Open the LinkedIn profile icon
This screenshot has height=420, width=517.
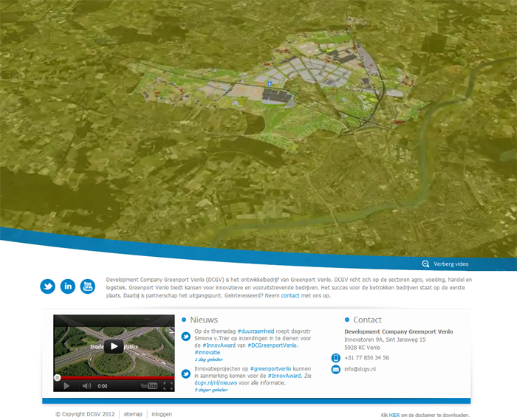(x=68, y=286)
